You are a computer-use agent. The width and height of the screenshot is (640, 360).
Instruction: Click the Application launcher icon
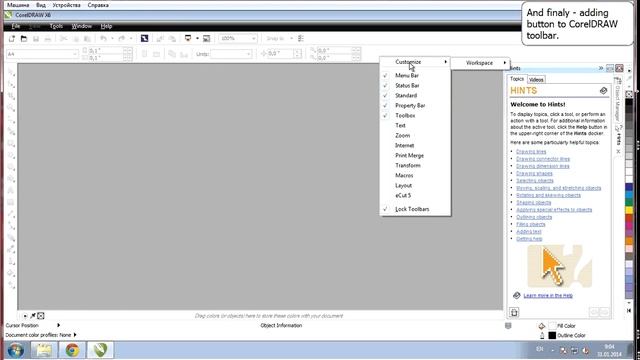click(x=188, y=38)
